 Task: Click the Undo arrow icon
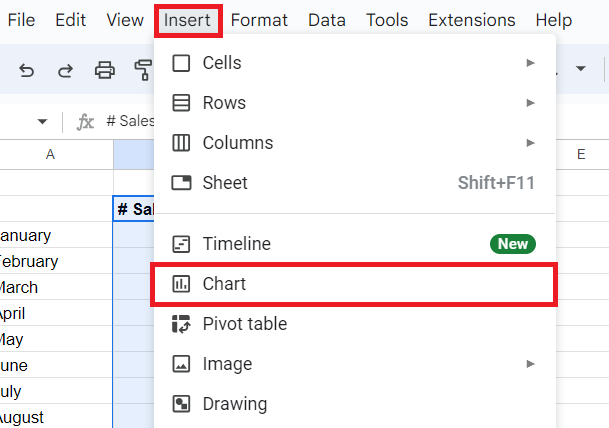27,71
